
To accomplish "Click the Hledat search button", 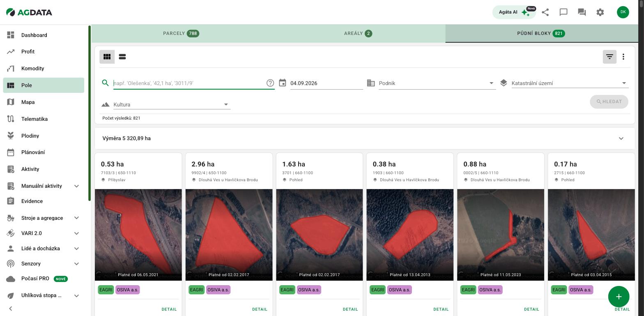I will (609, 102).
